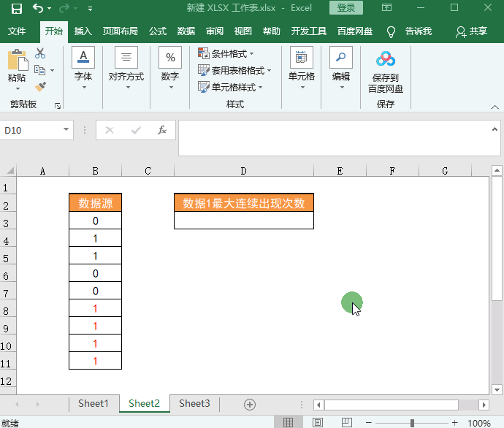Click the 告诉我 lightbulb search
Viewport: 504px width, 428px height.
pyautogui.click(x=409, y=31)
